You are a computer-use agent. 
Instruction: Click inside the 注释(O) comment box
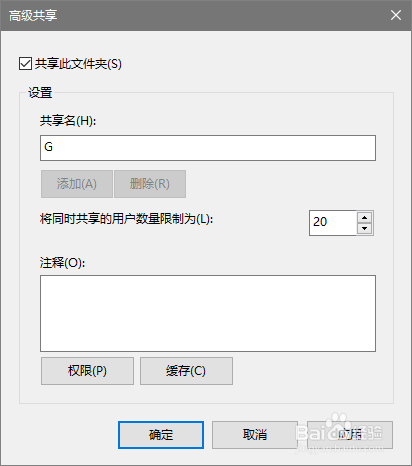tap(208, 313)
